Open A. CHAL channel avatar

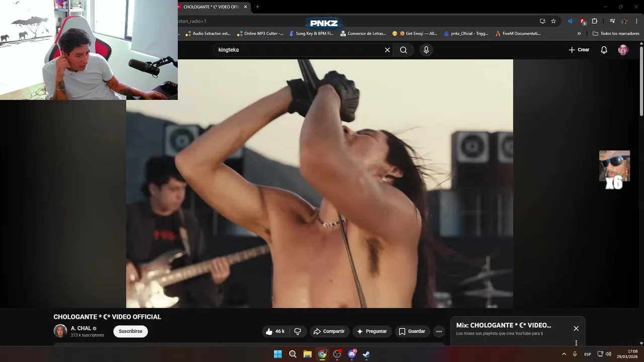point(60,331)
